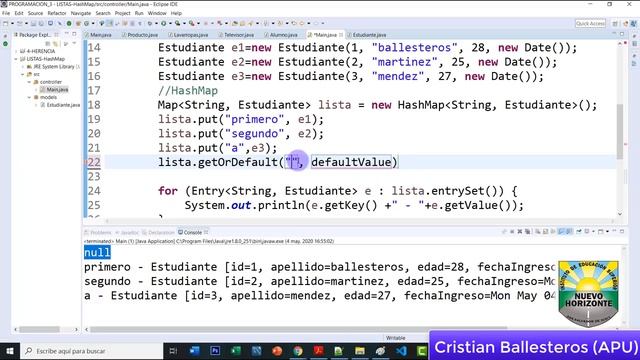Open the Source menu
Viewport: 640px width, 360px height.
point(35,13)
